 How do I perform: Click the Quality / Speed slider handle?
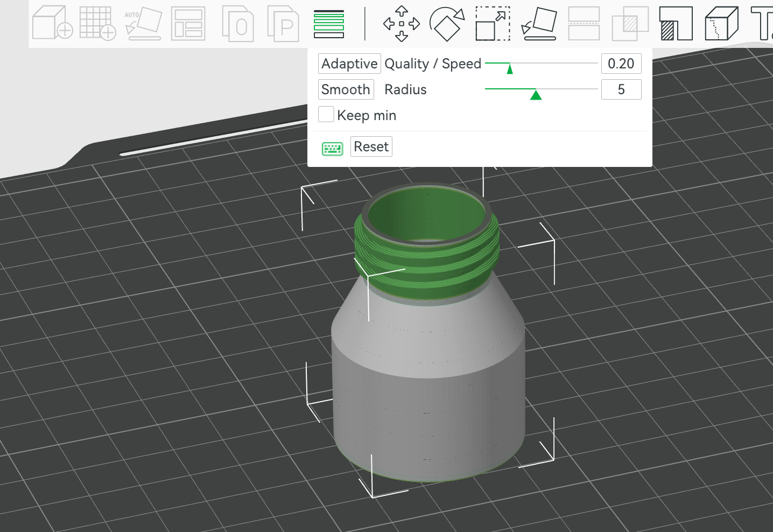pyautogui.click(x=510, y=68)
